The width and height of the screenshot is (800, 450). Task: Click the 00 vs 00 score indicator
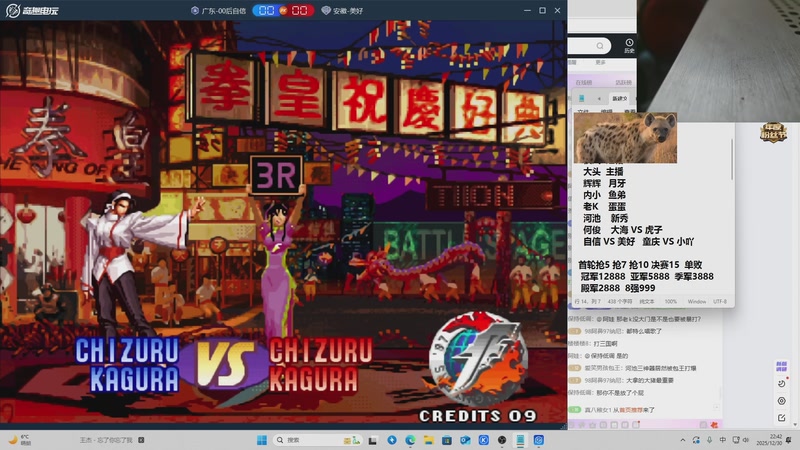283,10
